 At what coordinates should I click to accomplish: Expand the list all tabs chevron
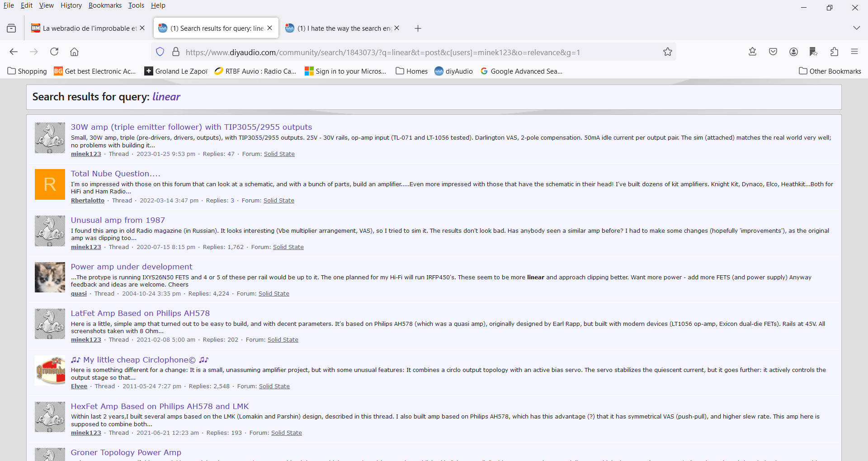tap(856, 28)
